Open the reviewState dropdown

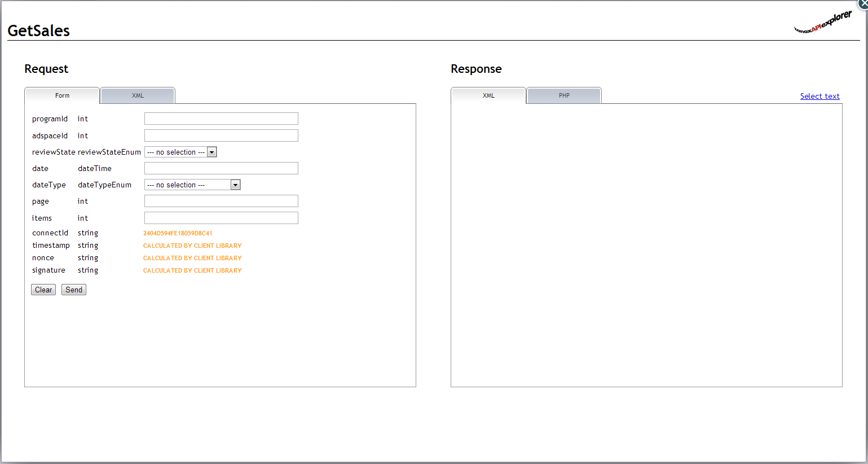[x=180, y=152]
